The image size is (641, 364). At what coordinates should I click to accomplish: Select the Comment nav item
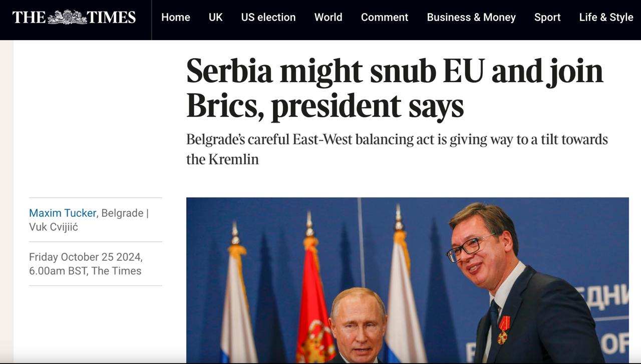click(385, 18)
